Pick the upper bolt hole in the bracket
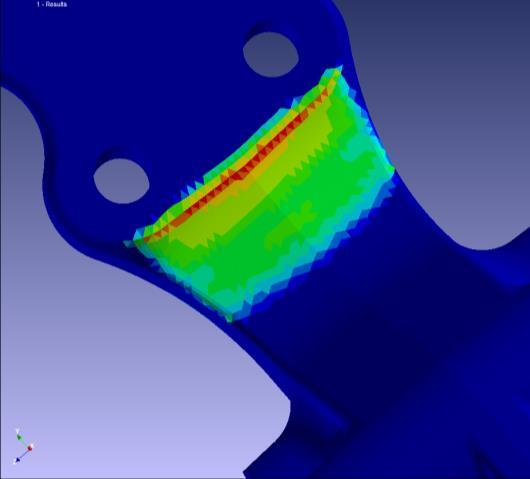The image size is (530, 479). click(x=271, y=54)
